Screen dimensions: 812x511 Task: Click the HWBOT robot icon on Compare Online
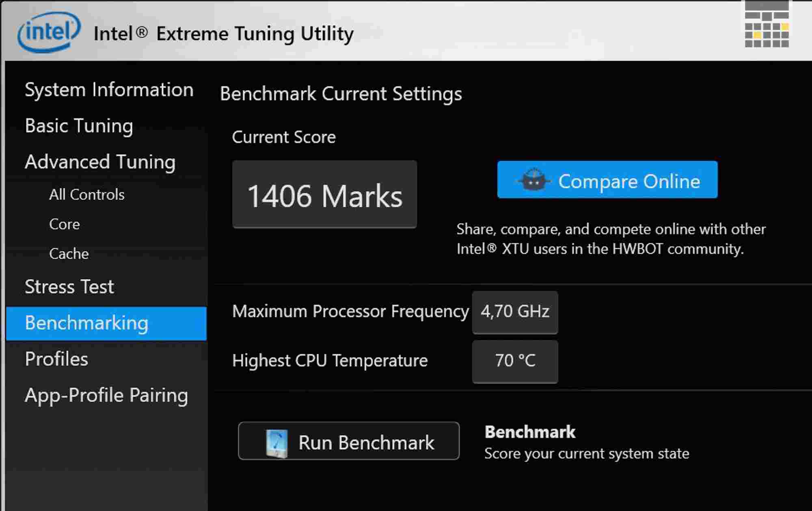click(x=534, y=179)
